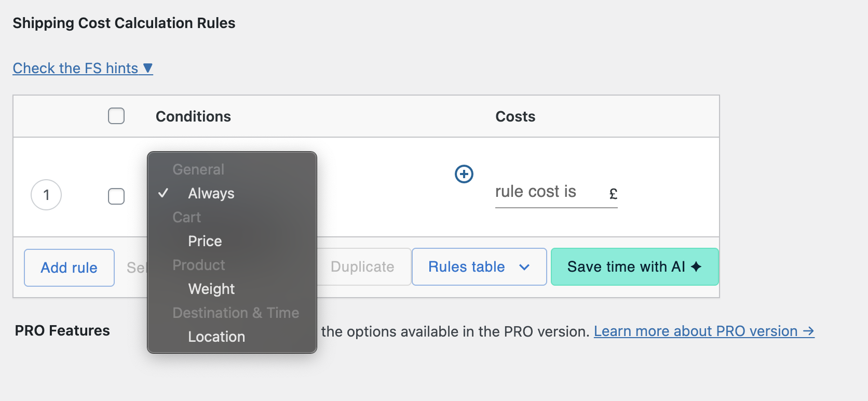Image resolution: width=868 pixels, height=401 pixels.
Task: Click the arrow in Learn more about PRO link
Action: click(808, 331)
